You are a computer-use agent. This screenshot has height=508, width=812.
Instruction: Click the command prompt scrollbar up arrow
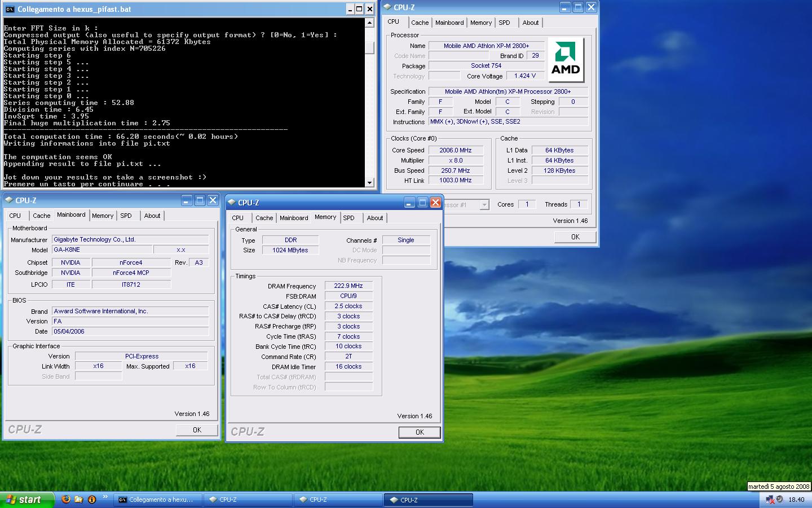370,23
